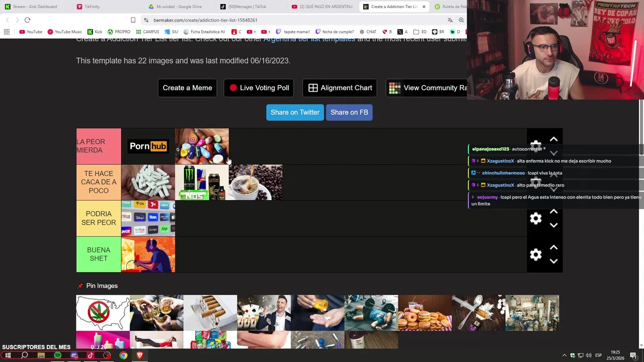Image resolution: width=644 pixels, height=362 pixels.
Task: Open the ED folder bookmark
Action: pyautogui.click(x=420, y=32)
